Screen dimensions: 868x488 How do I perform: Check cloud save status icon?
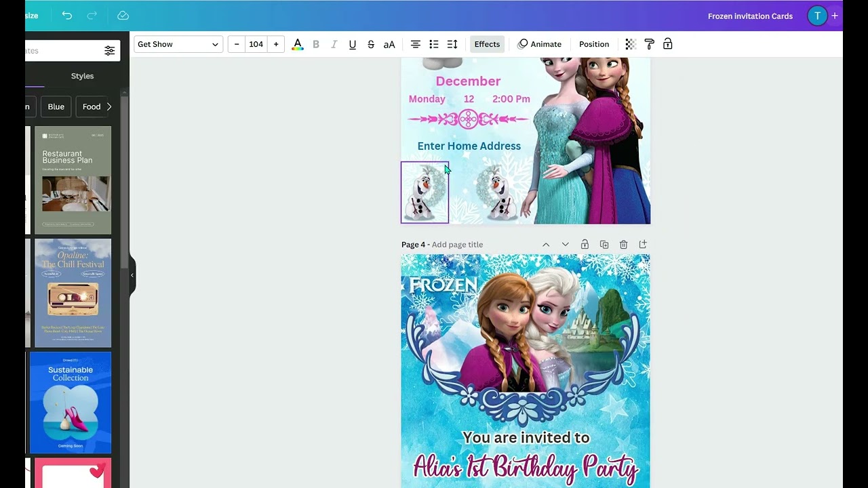tap(123, 16)
